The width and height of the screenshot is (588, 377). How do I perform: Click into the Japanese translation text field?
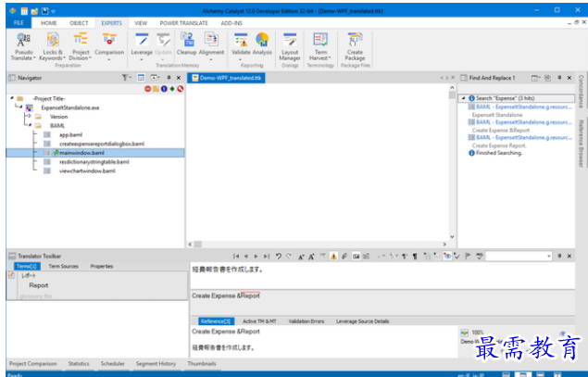[382, 276]
